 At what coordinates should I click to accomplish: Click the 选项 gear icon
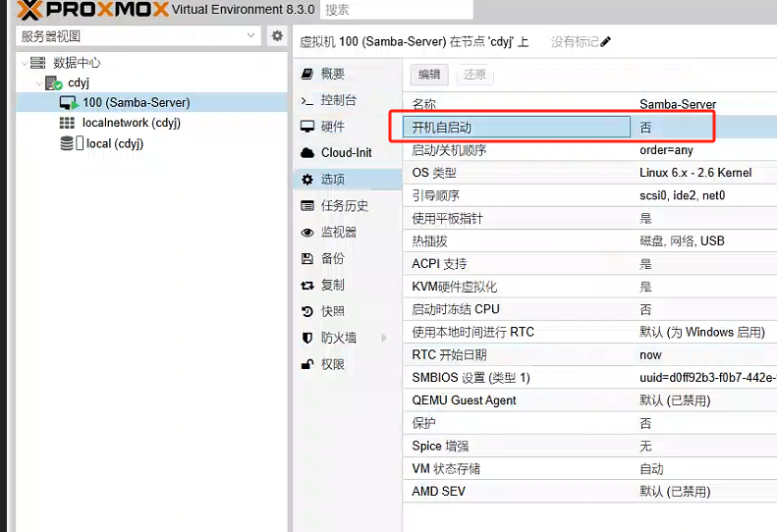tap(307, 180)
